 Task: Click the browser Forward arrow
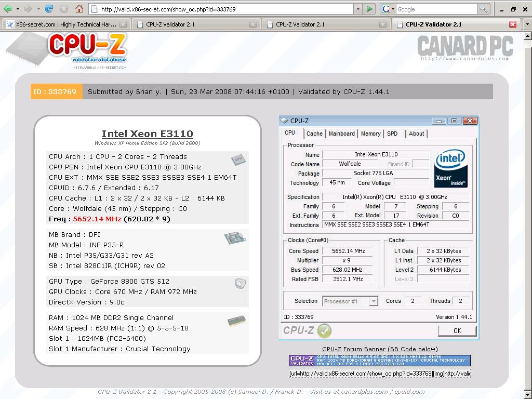[28, 9]
